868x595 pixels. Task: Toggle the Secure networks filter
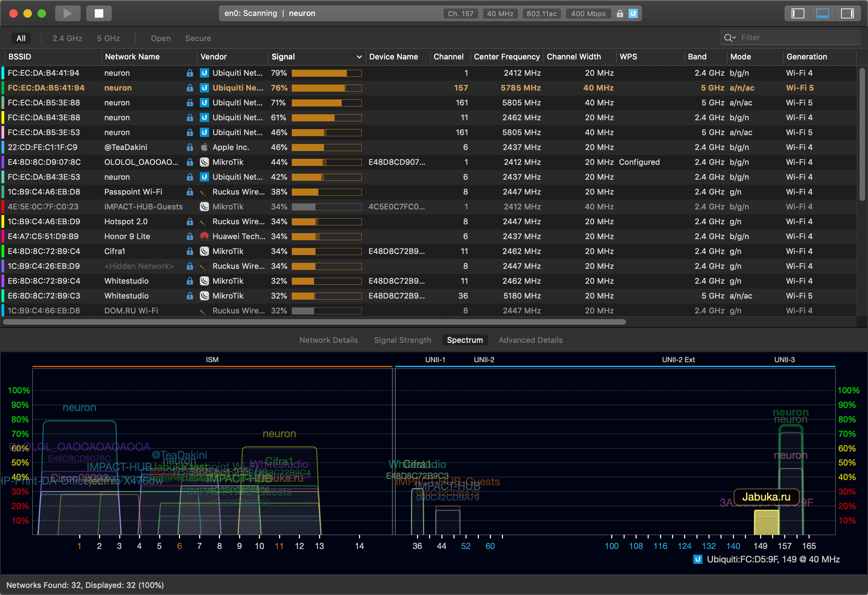pos(198,39)
